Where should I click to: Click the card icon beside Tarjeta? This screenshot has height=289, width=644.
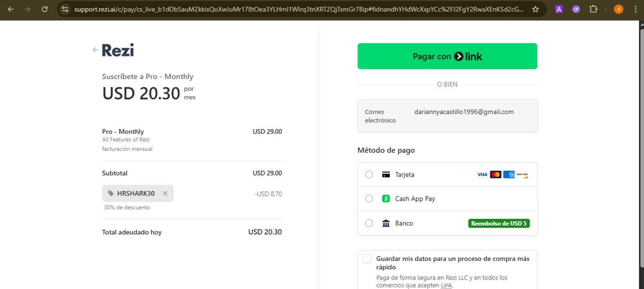386,175
